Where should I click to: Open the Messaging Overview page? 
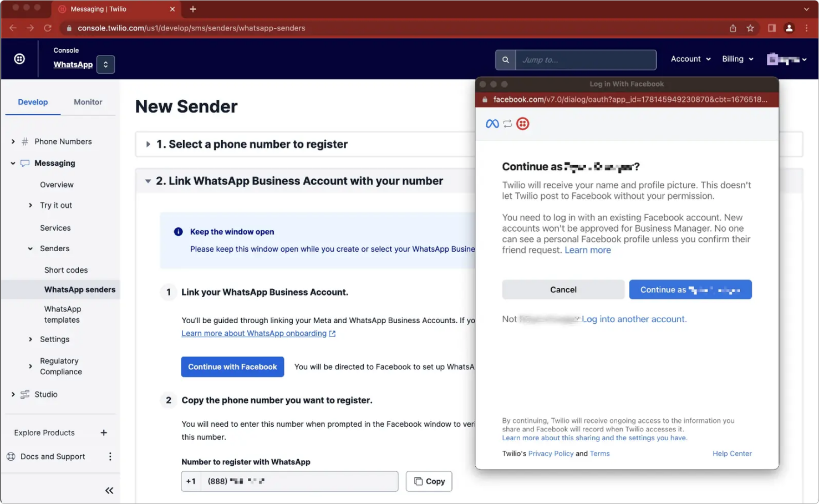57,185
